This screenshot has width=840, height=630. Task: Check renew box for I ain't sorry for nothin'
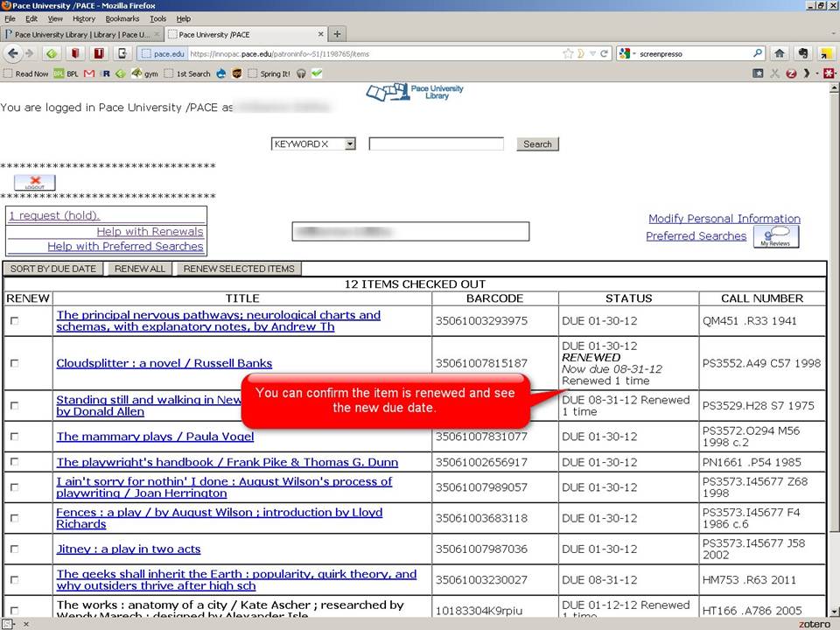(x=15, y=487)
